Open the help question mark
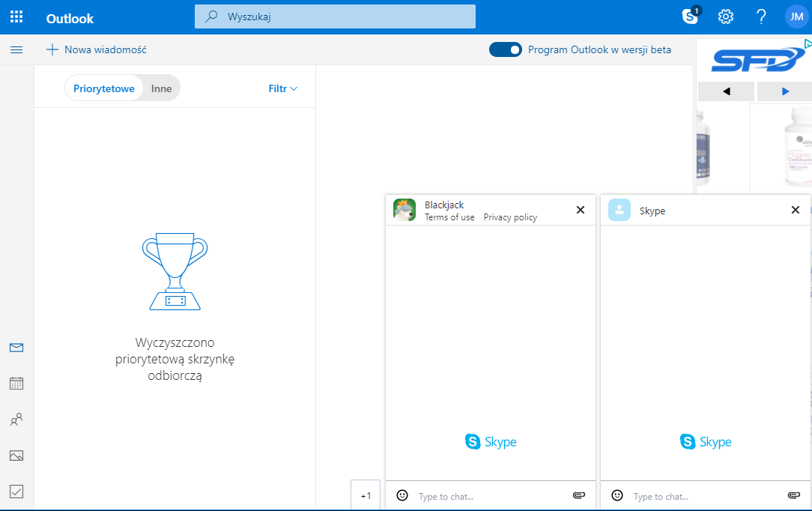Image resolution: width=812 pixels, height=511 pixels. coord(761,16)
